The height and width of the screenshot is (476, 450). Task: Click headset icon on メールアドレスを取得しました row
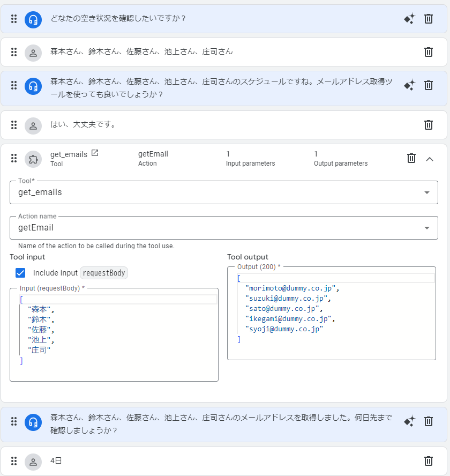tap(33, 422)
